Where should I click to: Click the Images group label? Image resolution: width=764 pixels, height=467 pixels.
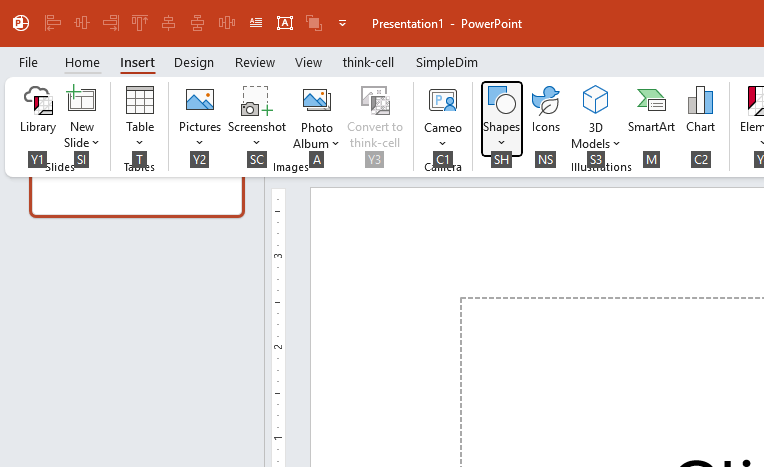click(x=291, y=167)
